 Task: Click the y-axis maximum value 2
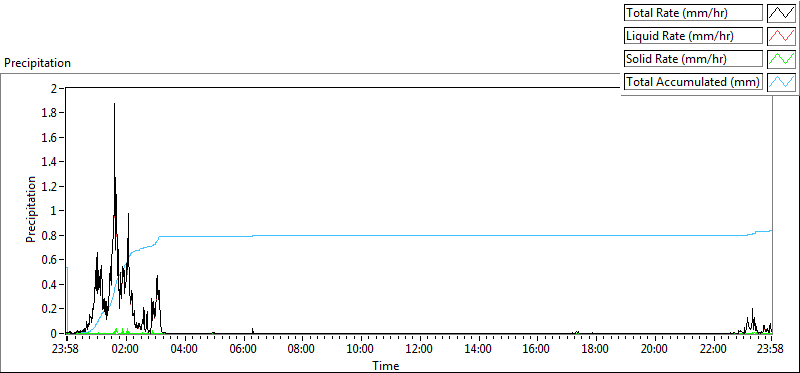coord(54,88)
